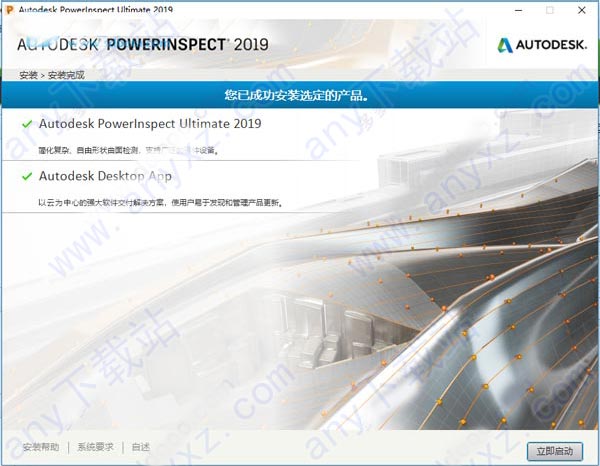This screenshot has height=466, width=600.
Task: Open the 系统要求 link
Action: click(96, 446)
